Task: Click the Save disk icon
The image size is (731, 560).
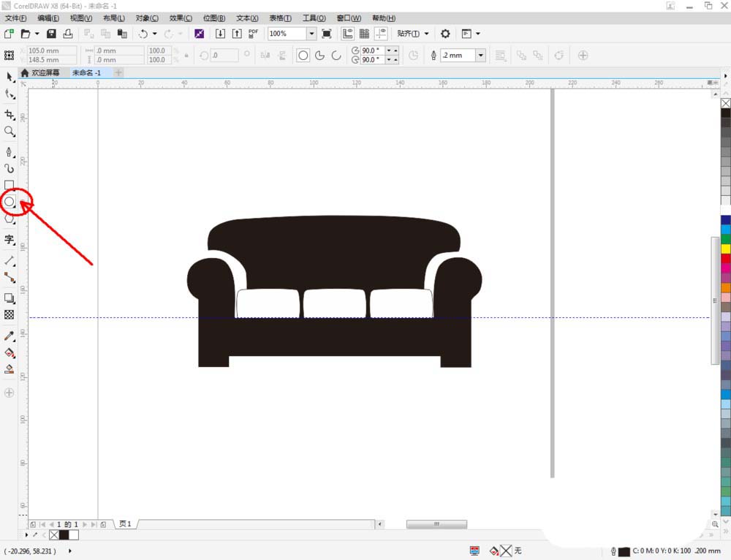Action: (51, 34)
